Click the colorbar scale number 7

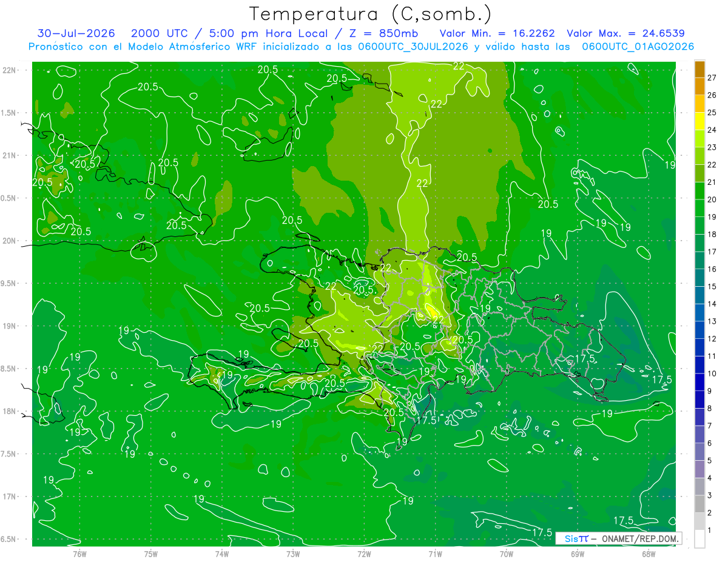tap(709, 426)
